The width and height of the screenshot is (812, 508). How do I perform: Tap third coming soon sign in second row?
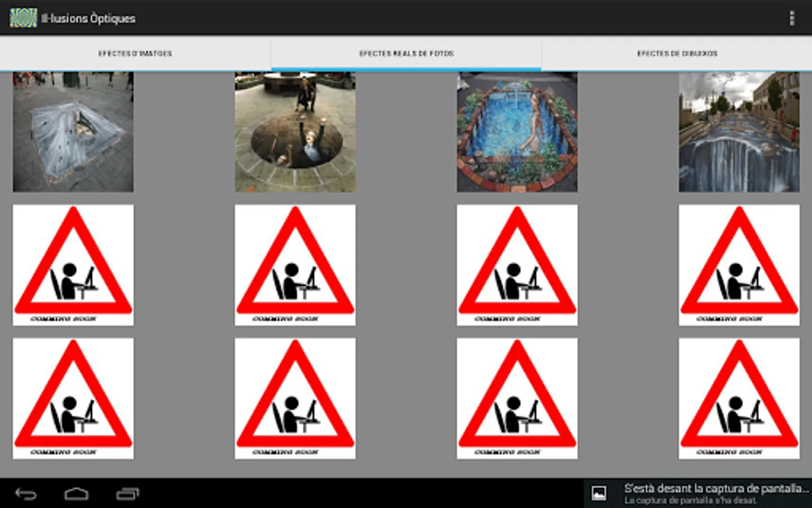coord(517,265)
